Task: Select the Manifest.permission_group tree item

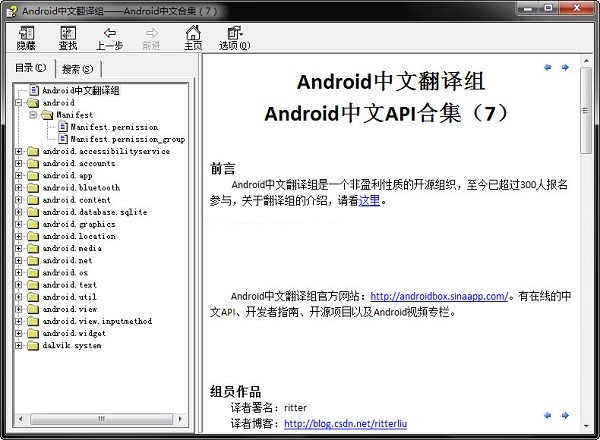Action: coord(128,139)
